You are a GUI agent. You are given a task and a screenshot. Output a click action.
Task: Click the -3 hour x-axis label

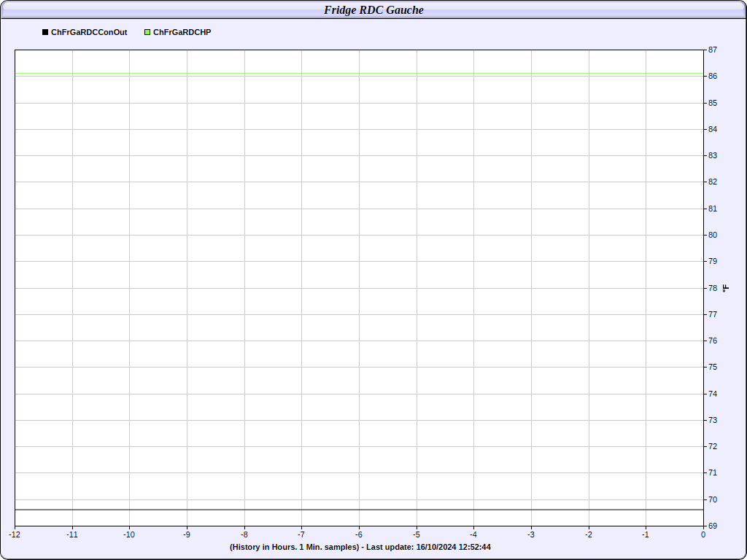pyautogui.click(x=531, y=534)
